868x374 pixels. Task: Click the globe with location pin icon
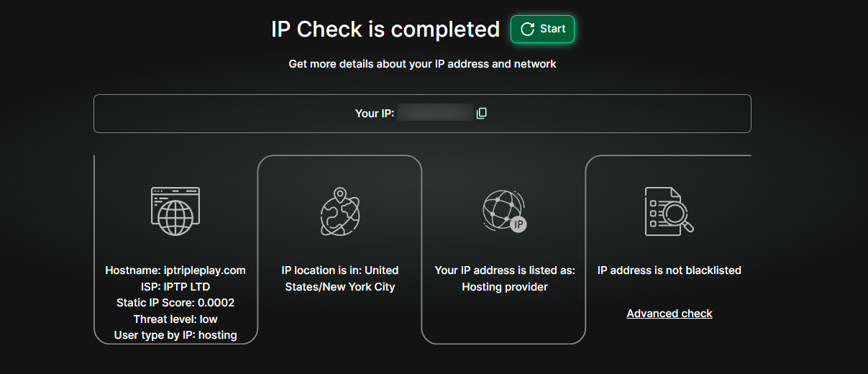click(339, 211)
